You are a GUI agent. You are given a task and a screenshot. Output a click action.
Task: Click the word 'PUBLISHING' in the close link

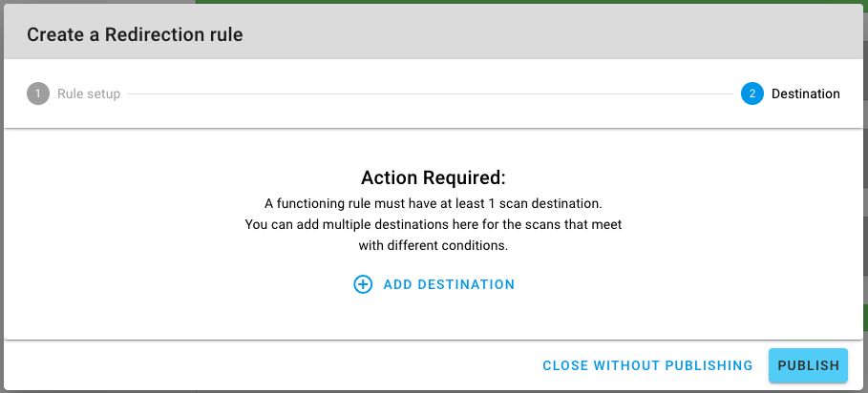pyautogui.click(x=707, y=365)
